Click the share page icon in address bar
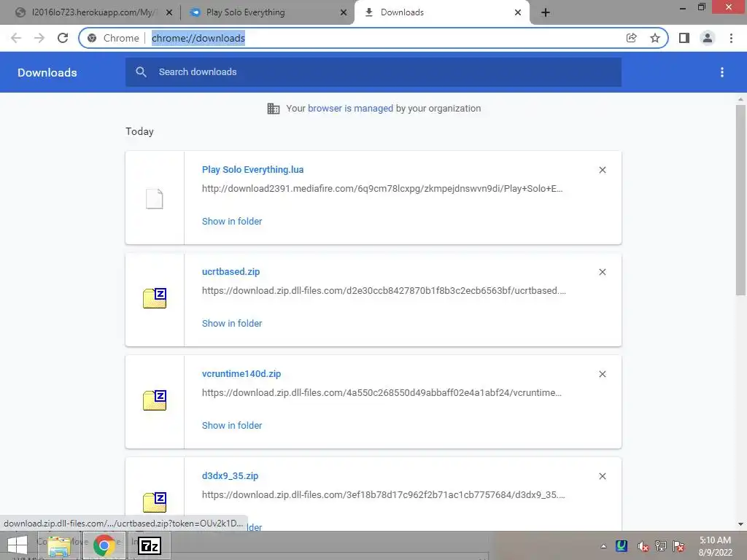 click(x=631, y=38)
